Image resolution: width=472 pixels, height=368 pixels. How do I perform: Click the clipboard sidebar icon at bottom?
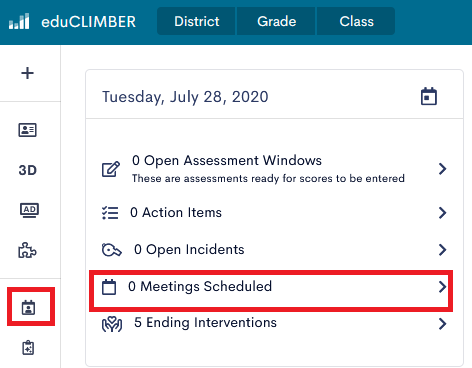click(x=28, y=348)
